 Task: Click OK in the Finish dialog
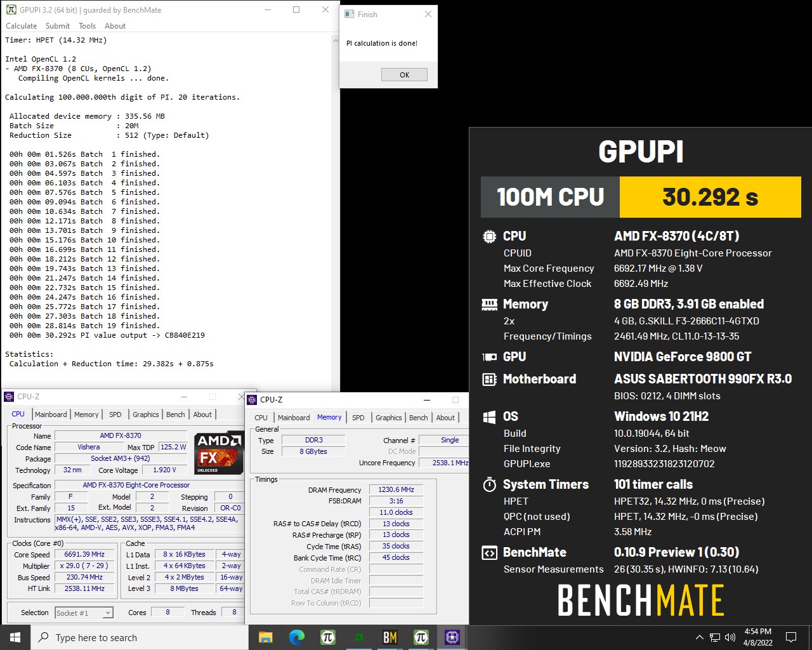(404, 75)
